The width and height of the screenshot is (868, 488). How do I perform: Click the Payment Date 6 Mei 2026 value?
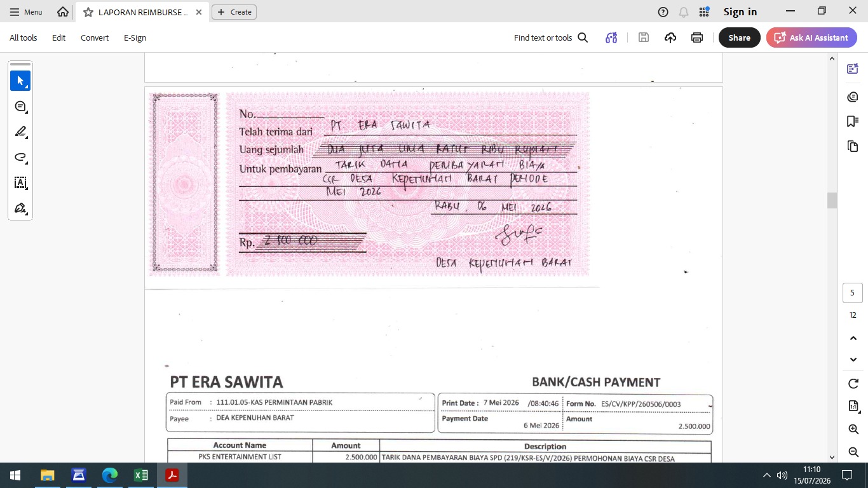point(541,426)
